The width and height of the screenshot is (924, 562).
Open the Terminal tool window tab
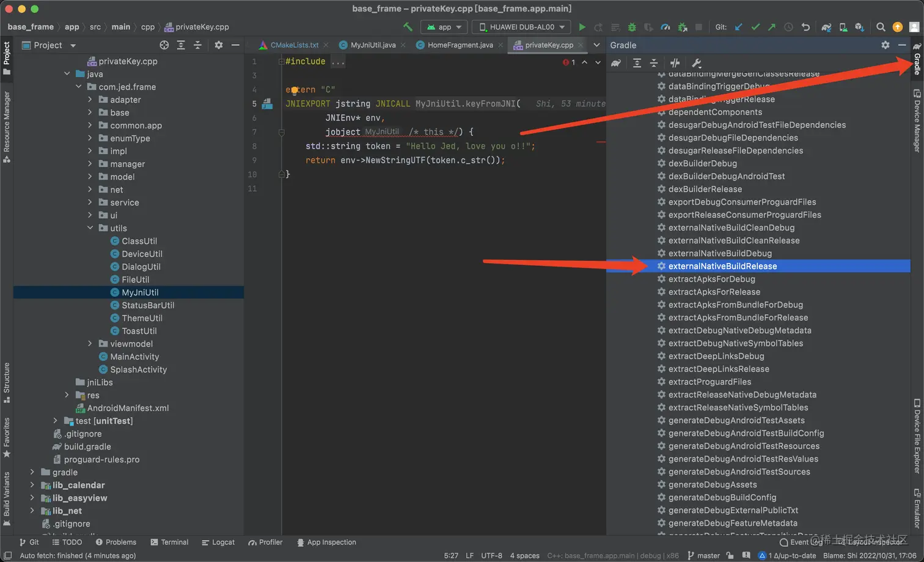[169, 542]
